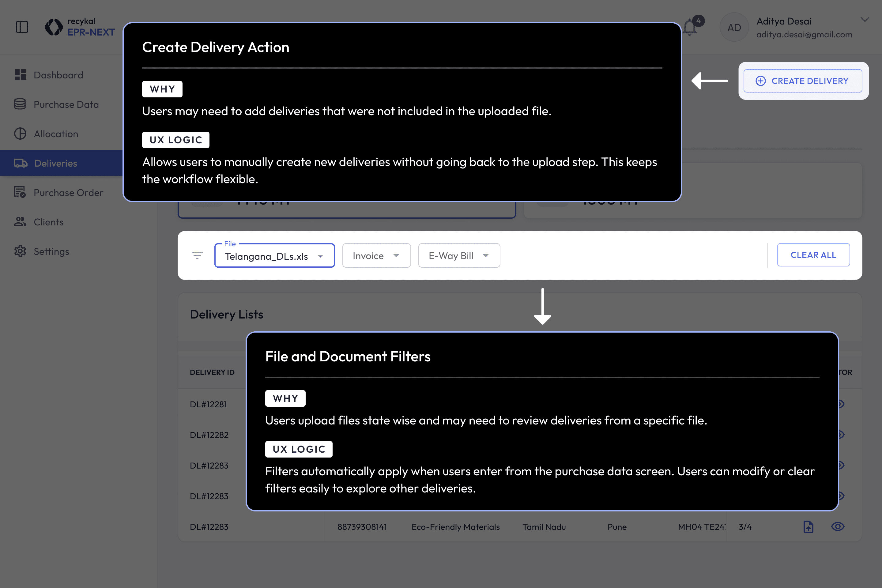The height and width of the screenshot is (588, 882).
Task: Expand the E-Way Bill filter dropdown
Action: (459, 256)
